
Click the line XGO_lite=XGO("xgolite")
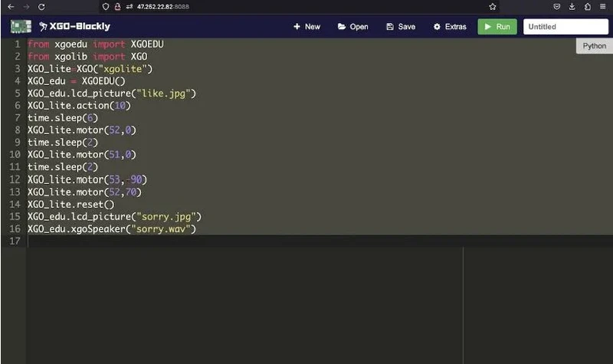pos(90,69)
